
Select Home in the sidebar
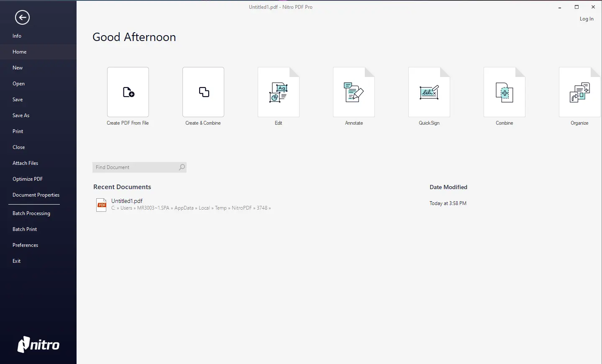(38, 52)
